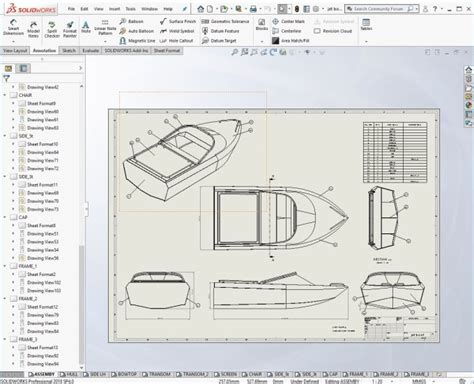The height and width of the screenshot is (384, 474).
Task: Expand the tree panel with the right arrow
Action: tap(80, 68)
